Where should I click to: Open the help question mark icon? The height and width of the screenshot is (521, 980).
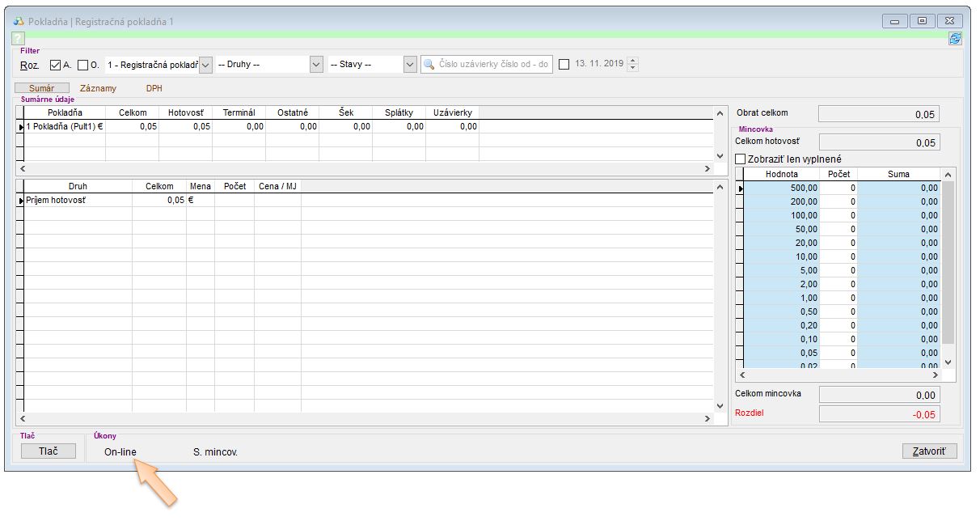(19, 38)
